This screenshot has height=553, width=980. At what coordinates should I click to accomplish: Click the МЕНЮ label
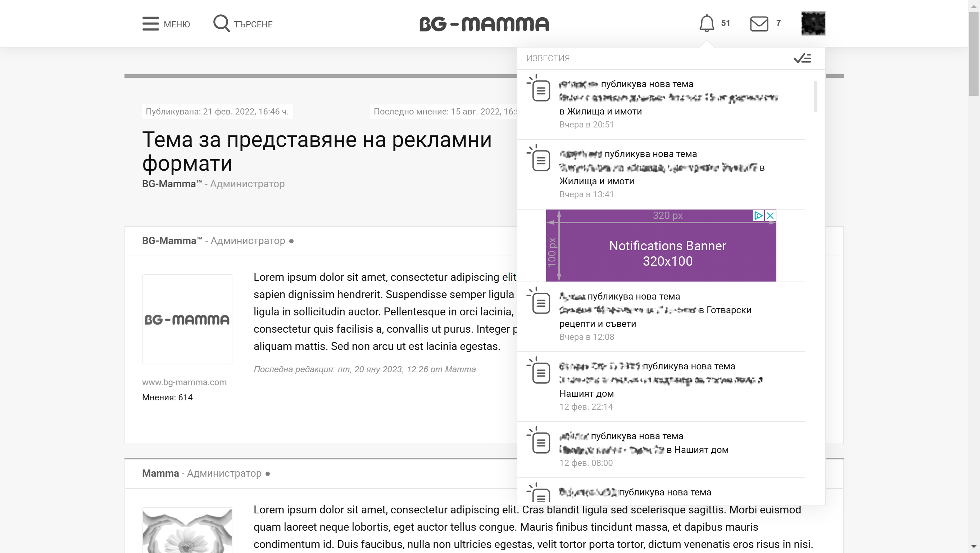point(177,24)
